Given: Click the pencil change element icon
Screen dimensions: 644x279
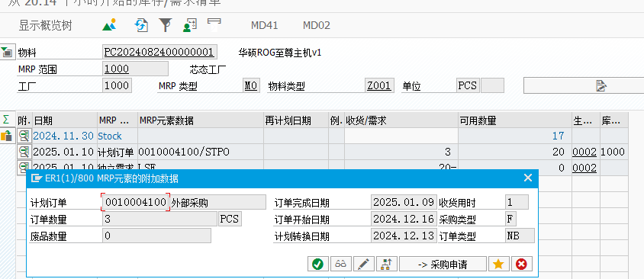Looking at the screenshot, I should [x=364, y=265].
